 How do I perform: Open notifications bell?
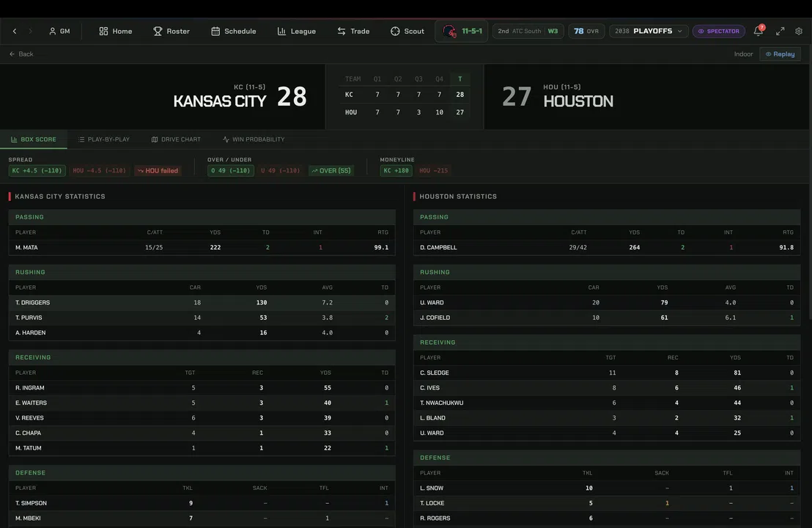click(x=759, y=31)
